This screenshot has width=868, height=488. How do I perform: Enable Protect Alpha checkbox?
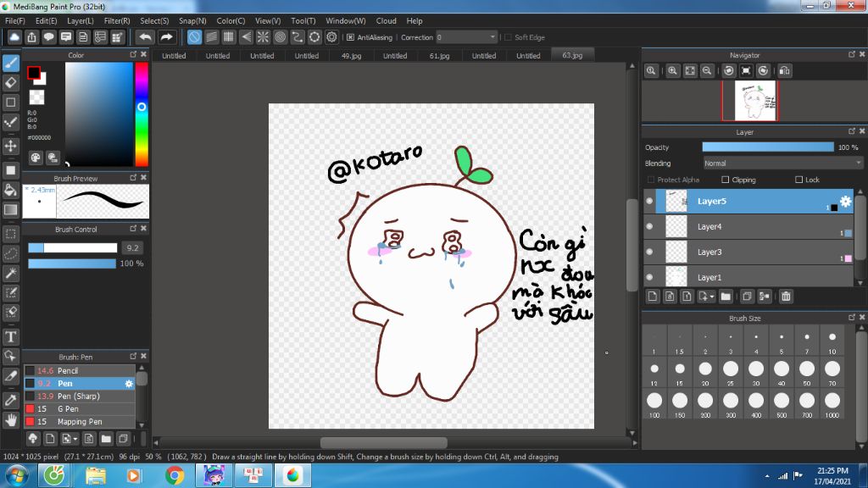click(651, 180)
